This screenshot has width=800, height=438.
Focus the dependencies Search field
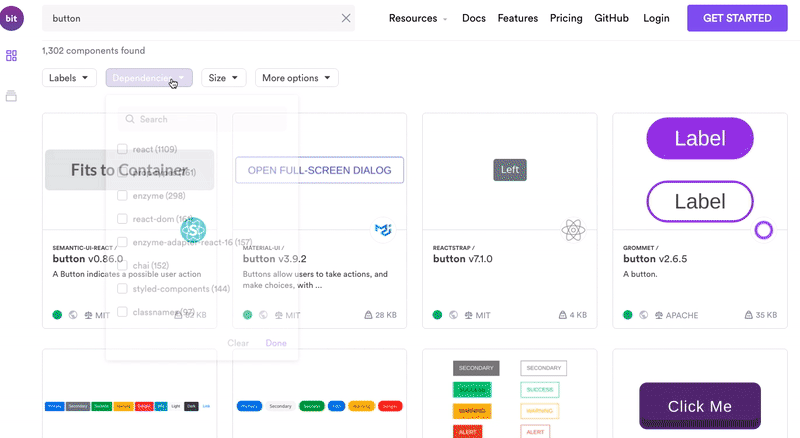point(202,119)
